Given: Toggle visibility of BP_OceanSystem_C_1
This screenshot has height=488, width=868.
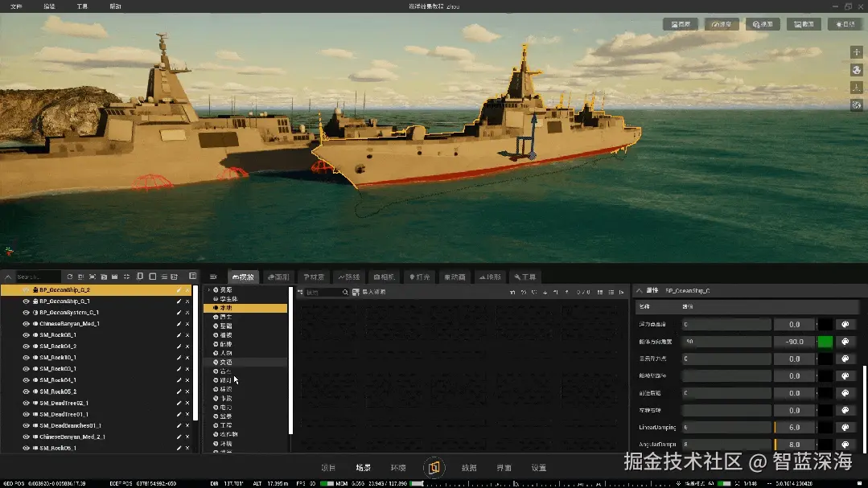Looking at the screenshot, I should tap(26, 312).
